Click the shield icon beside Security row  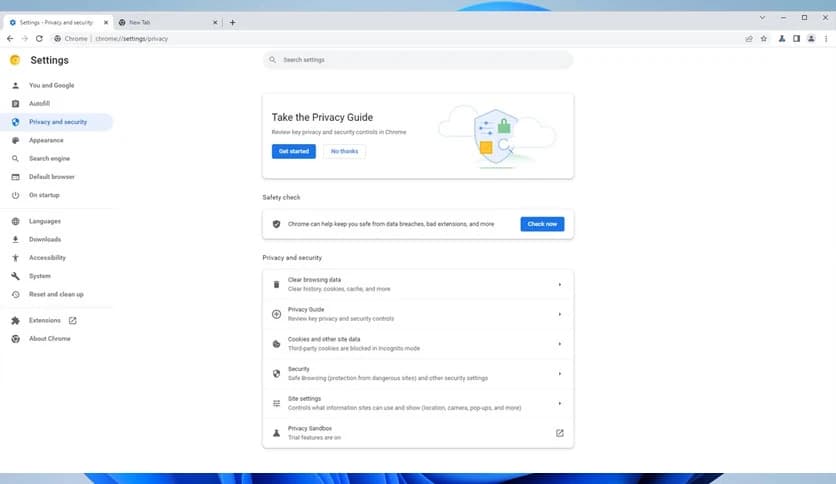pos(276,374)
